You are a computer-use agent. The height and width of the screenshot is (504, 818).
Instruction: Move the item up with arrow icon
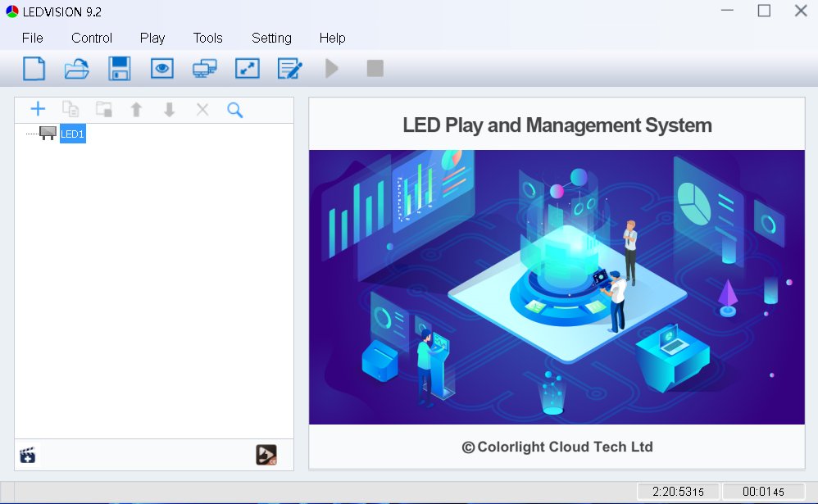point(136,110)
